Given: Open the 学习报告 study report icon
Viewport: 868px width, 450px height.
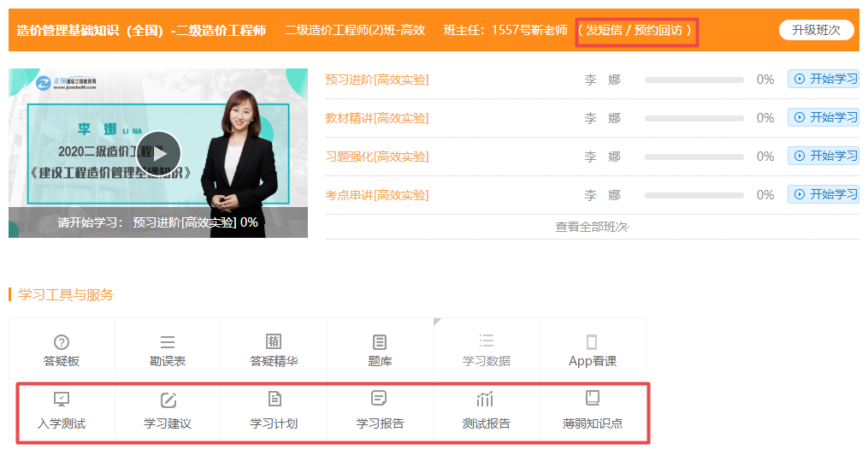Looking at the screenshot, I should click(380, 400).
